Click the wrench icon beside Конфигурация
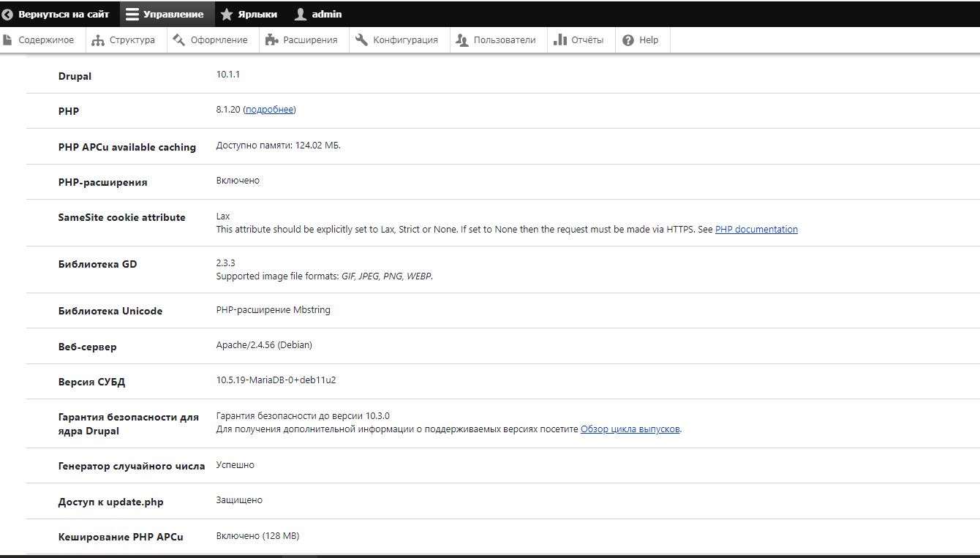 (x=361, y=40)
